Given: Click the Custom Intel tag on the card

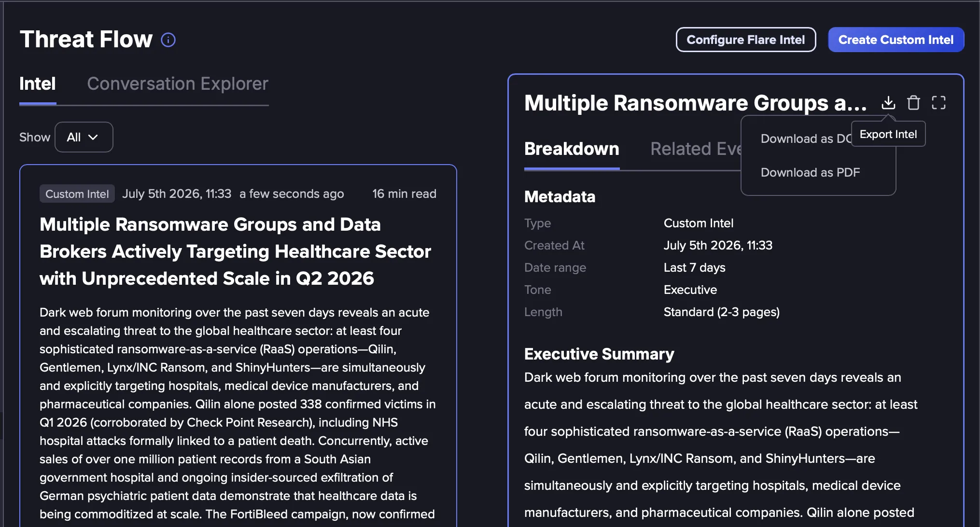Looking at the screenshot, I should (77, 194).
